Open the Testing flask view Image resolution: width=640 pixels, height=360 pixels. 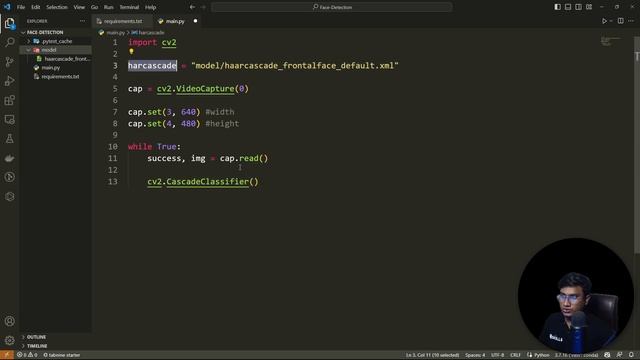[x=9, y=139]
